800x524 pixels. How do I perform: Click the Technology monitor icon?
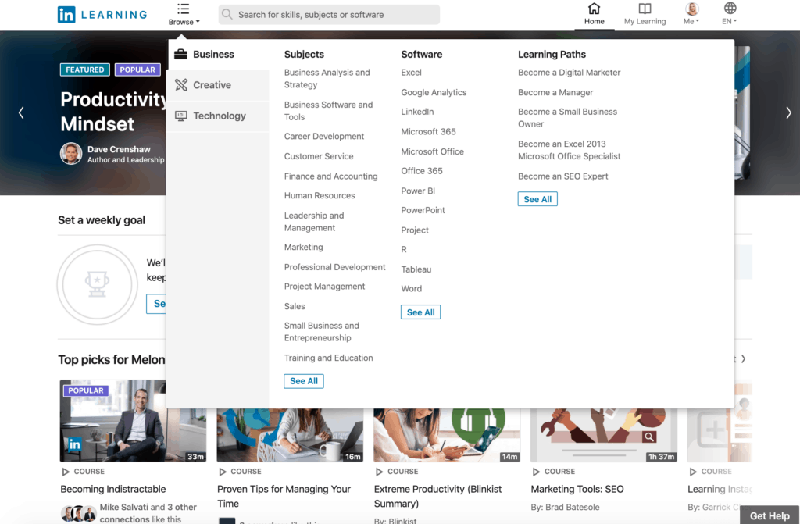pyautogui.click(x=181, y=116)
